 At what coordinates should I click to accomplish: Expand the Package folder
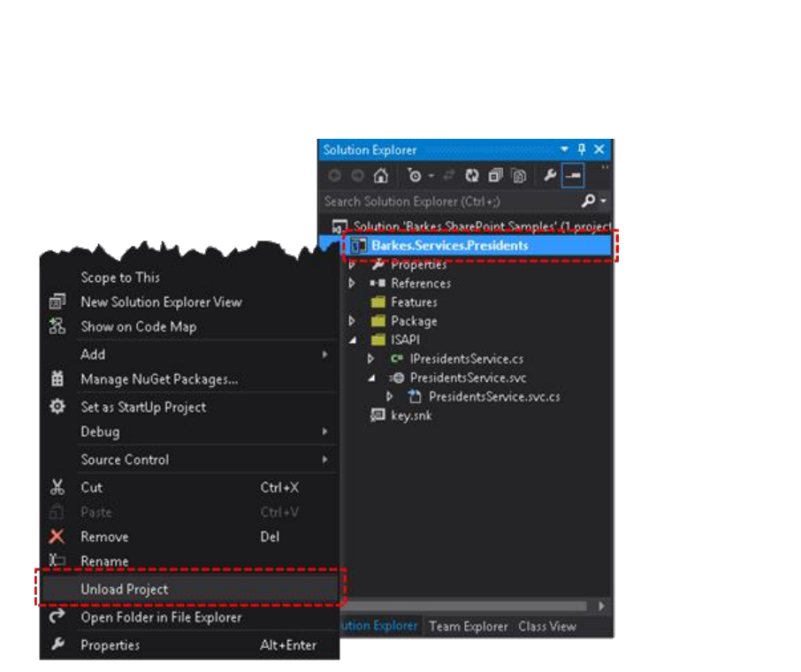352,321
